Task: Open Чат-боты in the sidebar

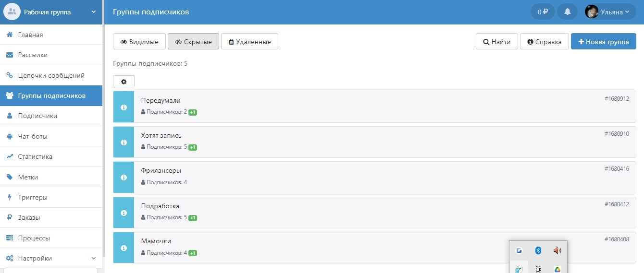Action: pos(33,136)
